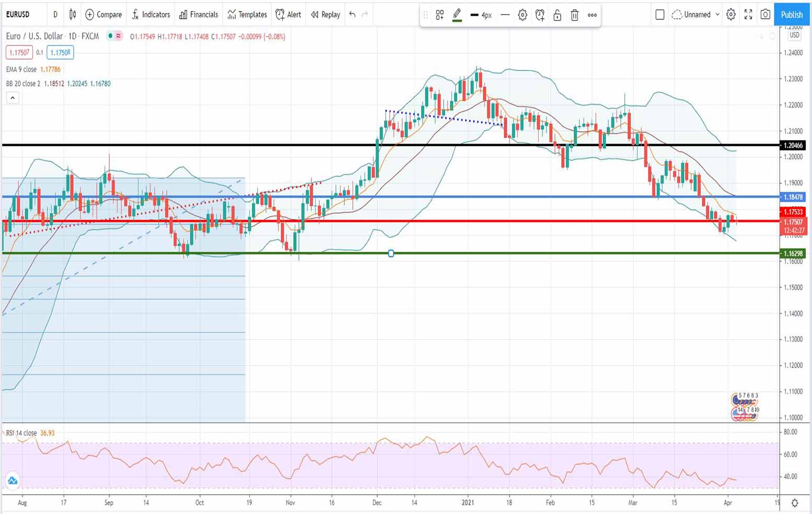Click the Compare button
This screenshot has width=812, height=514.
103,15
